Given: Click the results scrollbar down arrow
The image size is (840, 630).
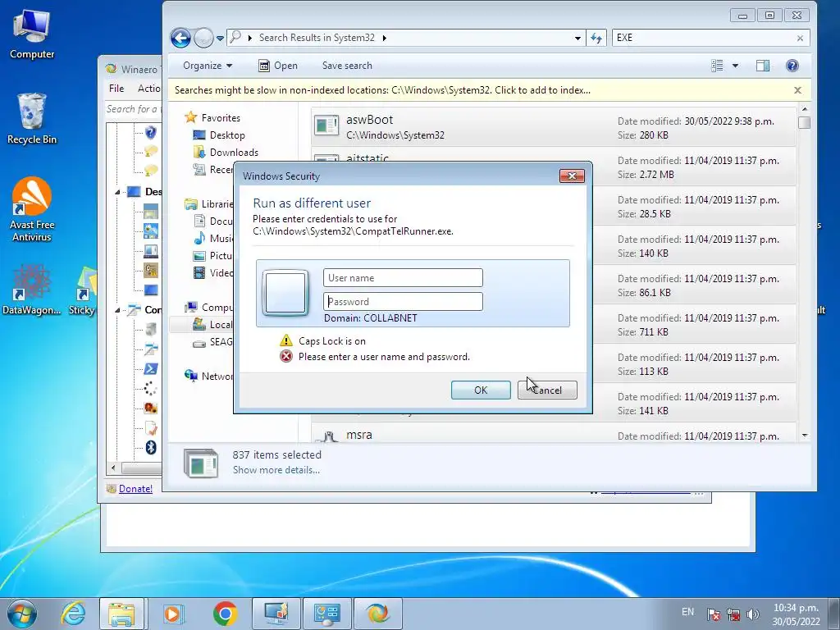Looking at the screenshot, I should coord(804,436).
